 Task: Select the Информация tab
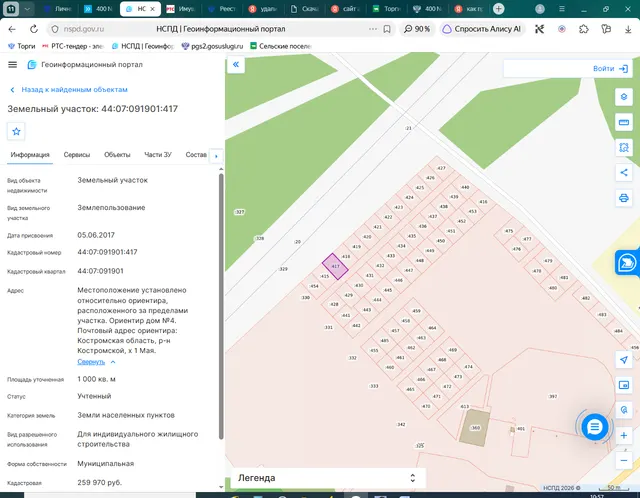[x=30, y=155]
